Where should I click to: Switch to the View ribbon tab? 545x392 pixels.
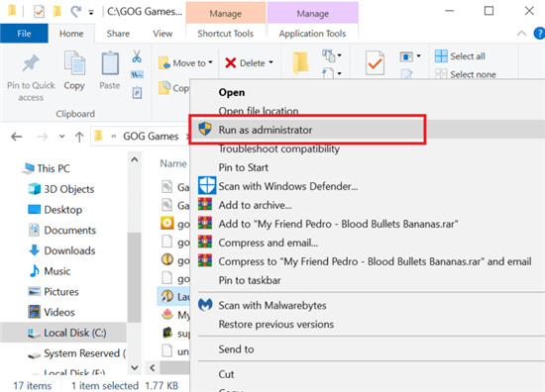[163, 34]
